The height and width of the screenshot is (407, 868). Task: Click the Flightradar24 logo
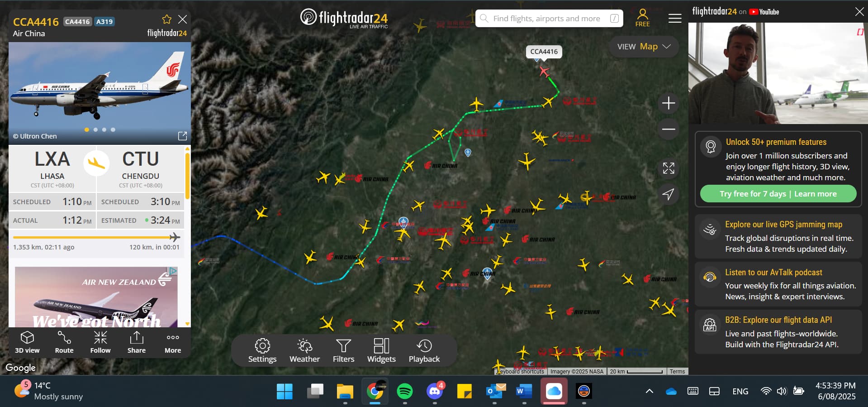(x=344, y=19)
